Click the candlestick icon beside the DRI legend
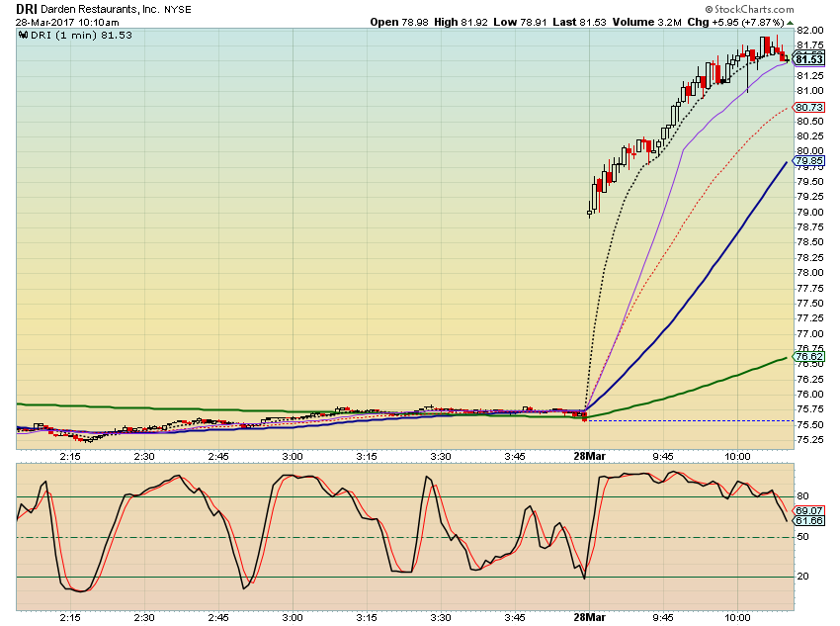Screen dimensions: 840x626 click(23, 36)
